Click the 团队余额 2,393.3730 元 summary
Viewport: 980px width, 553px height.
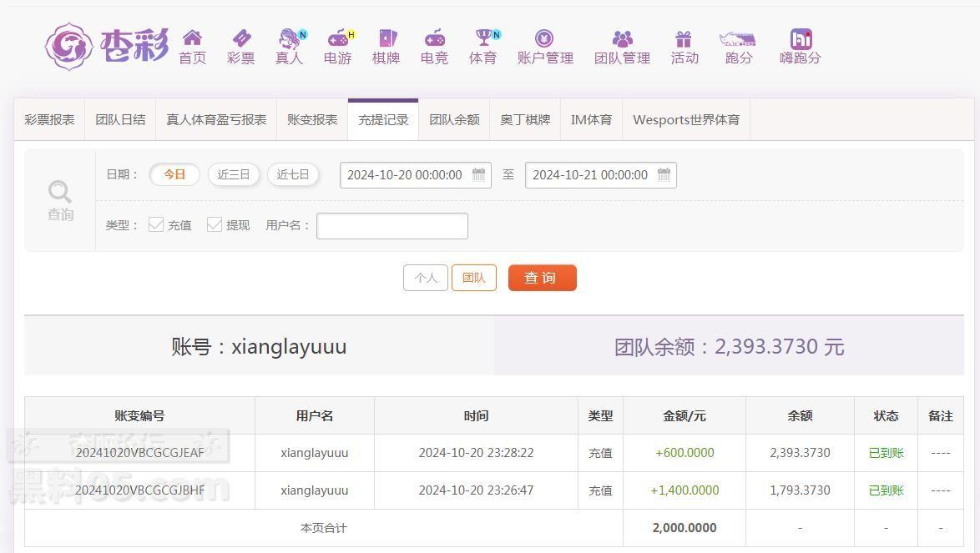tap(729, 346)
